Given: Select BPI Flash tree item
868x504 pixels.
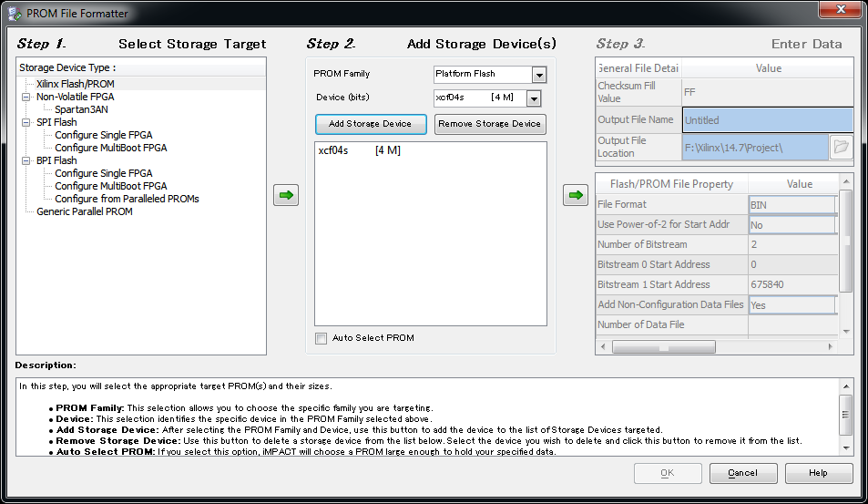Looking at the screenshot, I should [x=56, y=160].
